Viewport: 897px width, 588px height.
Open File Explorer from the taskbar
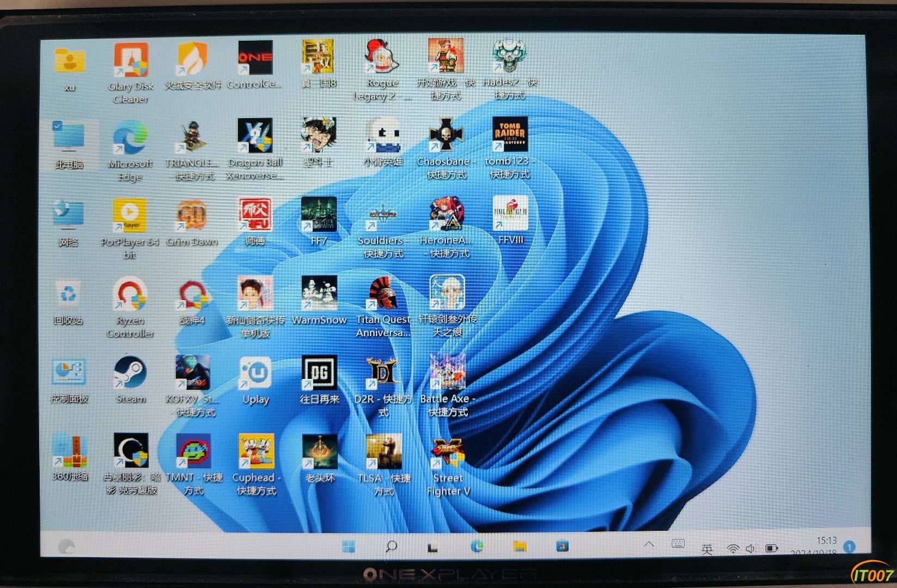520,546
